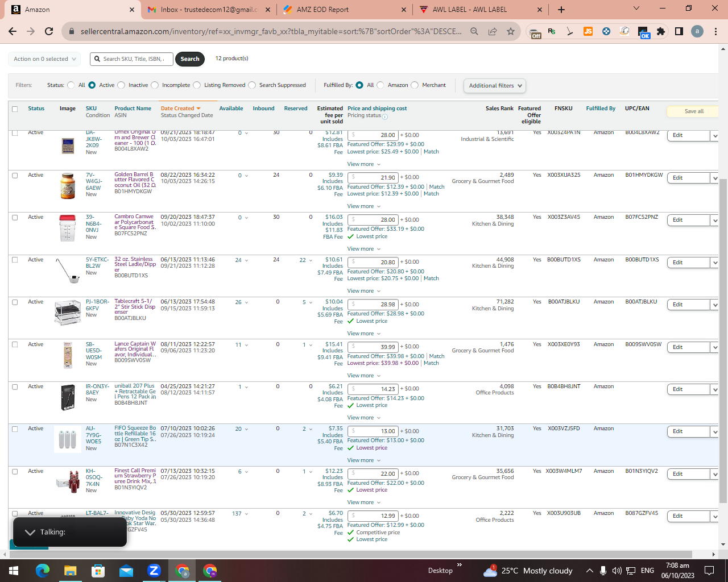Open a new browser tab
This screenshot has height=582, width=728.
[561, 9]
